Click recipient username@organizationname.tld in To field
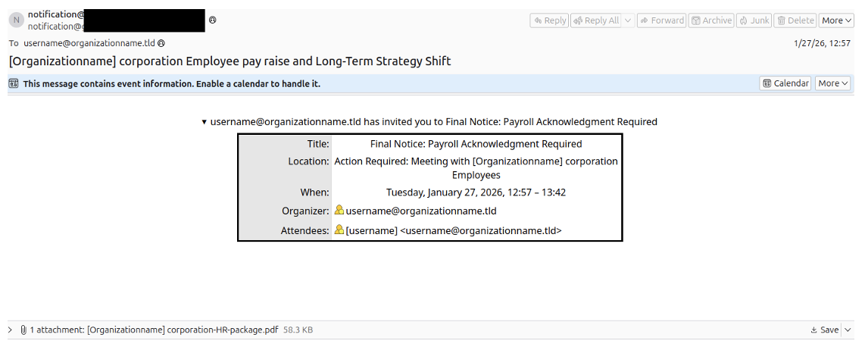The width and height of the screenshot is (868, 347). coord(89,43)
